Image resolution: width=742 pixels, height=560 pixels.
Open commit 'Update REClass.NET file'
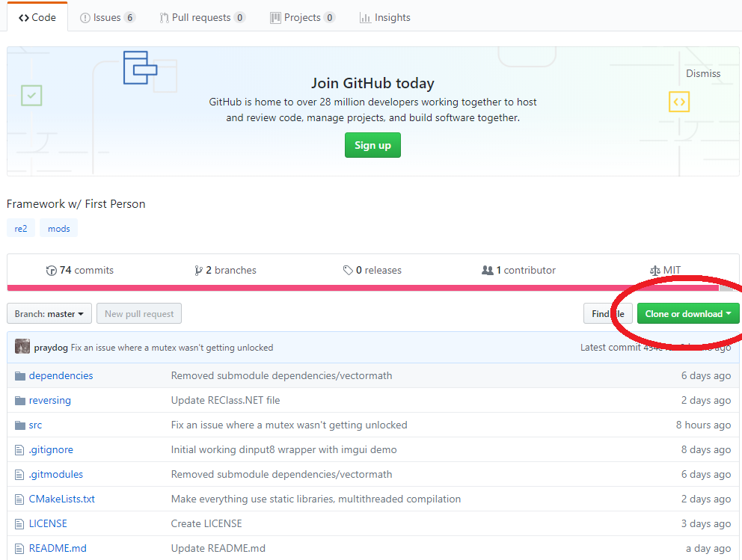[x=225, y=400]
